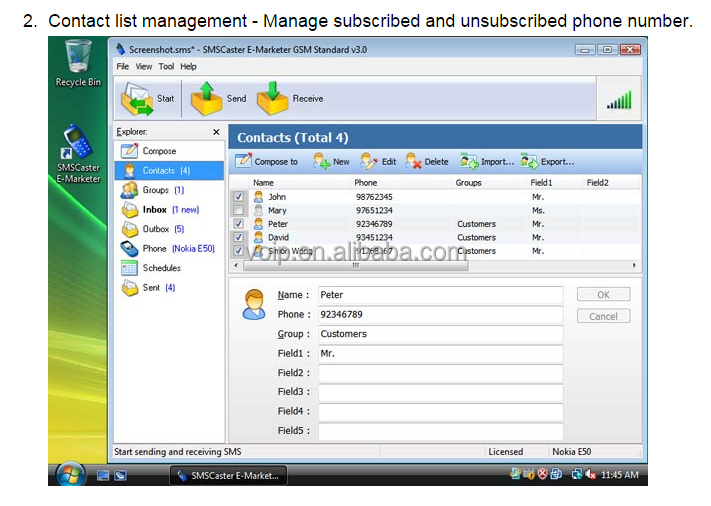Viewport: 711px width, 506px height.
Task: Click the Compose icon in Explorer
Action: point(129,151)
